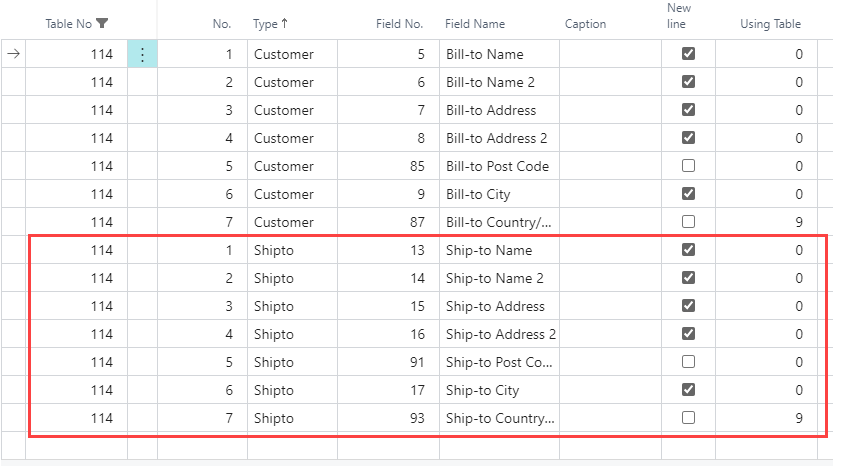Uncheck New line for Bill-to Name
The height and width of the screenshot is (466, 861).
click(688, 54)
